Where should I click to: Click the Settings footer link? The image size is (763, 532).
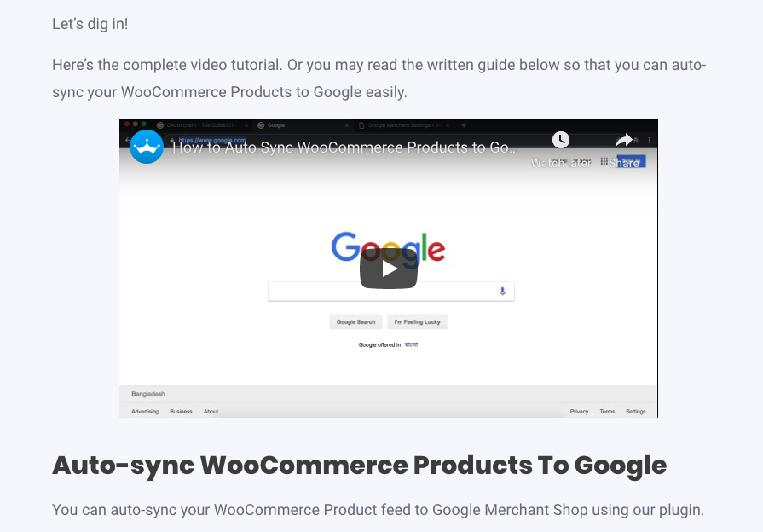635,411
